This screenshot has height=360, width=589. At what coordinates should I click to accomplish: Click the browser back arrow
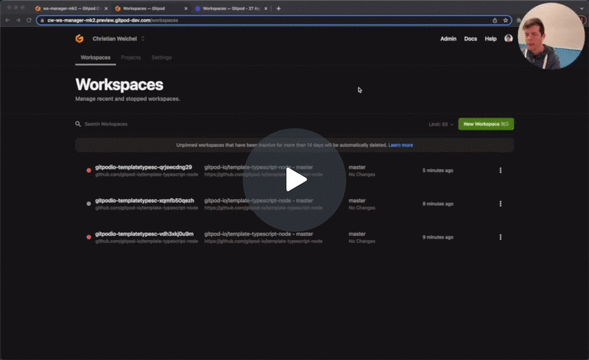[x=8, y=20]
